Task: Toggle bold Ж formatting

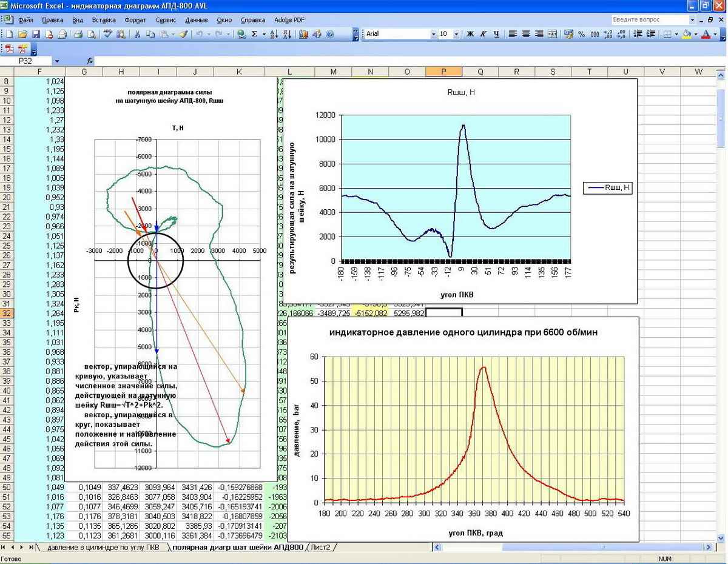Action: [470, 35]
